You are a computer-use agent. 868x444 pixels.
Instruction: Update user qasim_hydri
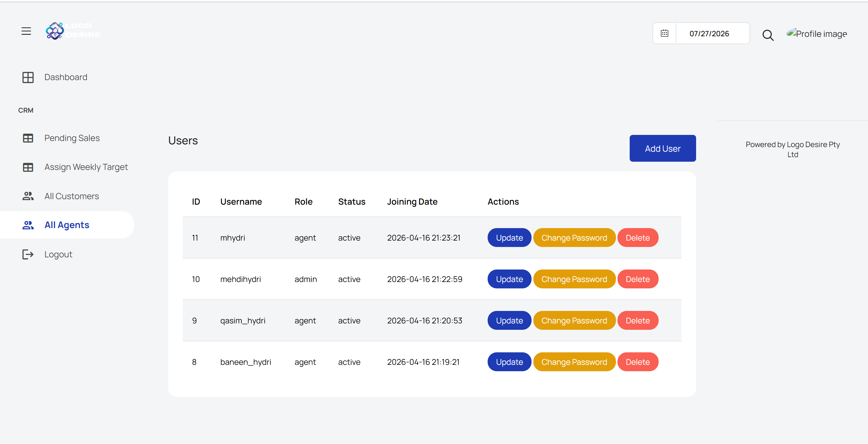pos(509,321)
